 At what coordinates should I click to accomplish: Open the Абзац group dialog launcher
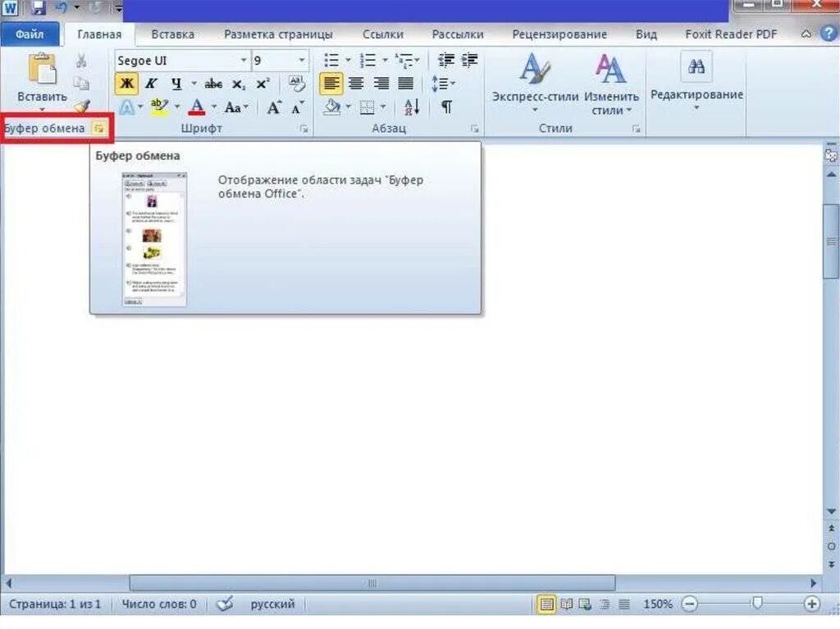pos(474,129)
